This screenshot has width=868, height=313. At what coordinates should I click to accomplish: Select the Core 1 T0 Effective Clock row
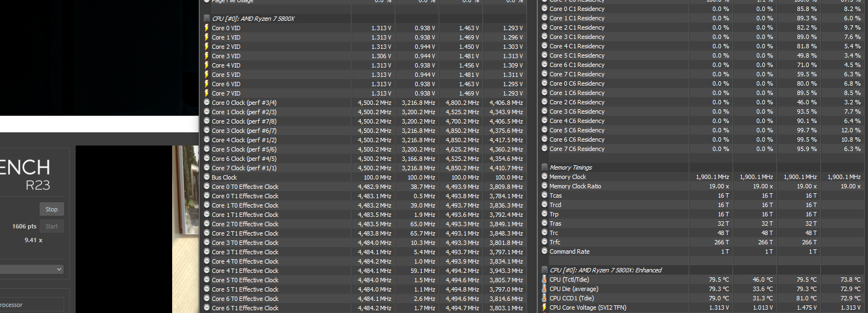[364, 205]
